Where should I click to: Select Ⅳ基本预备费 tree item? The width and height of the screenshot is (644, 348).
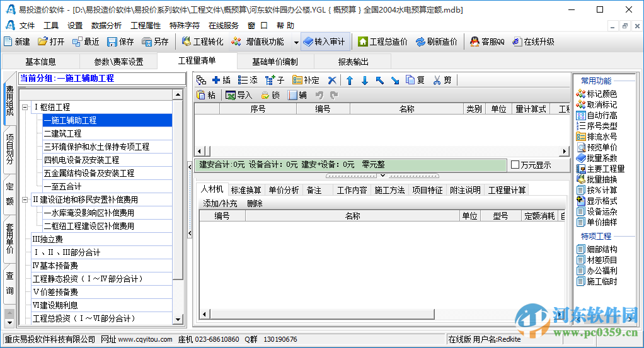coord(101,266)
